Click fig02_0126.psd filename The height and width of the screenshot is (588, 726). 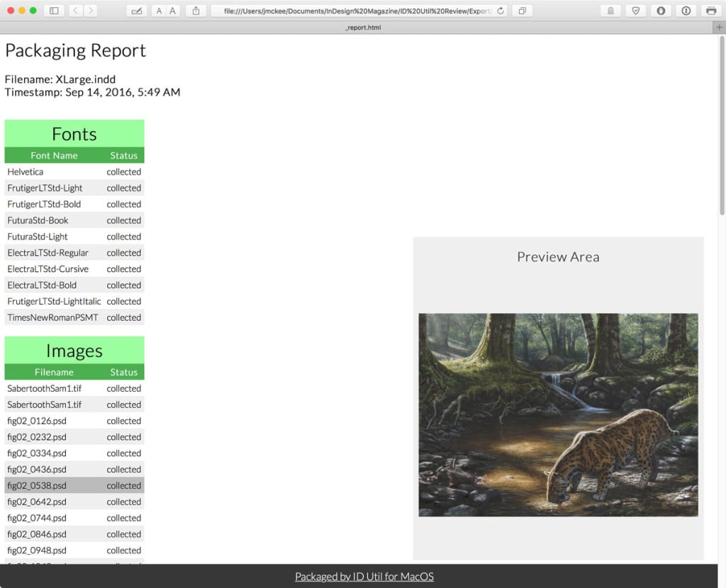pos(37,421)
